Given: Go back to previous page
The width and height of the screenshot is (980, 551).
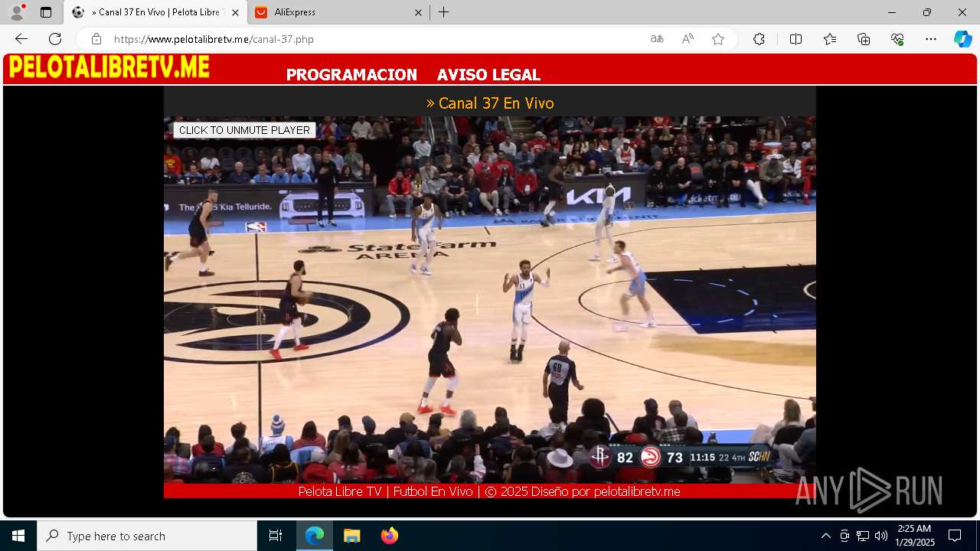Looking at the screenshot, I should click(x=21, y=39).
